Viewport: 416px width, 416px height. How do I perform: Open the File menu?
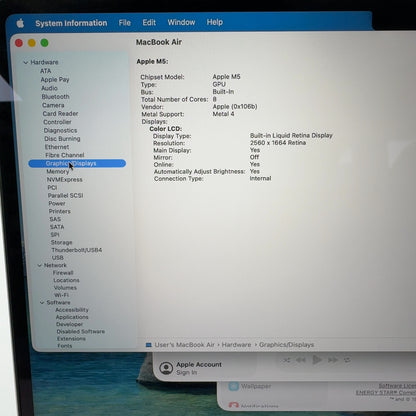(x=125, y=23)
